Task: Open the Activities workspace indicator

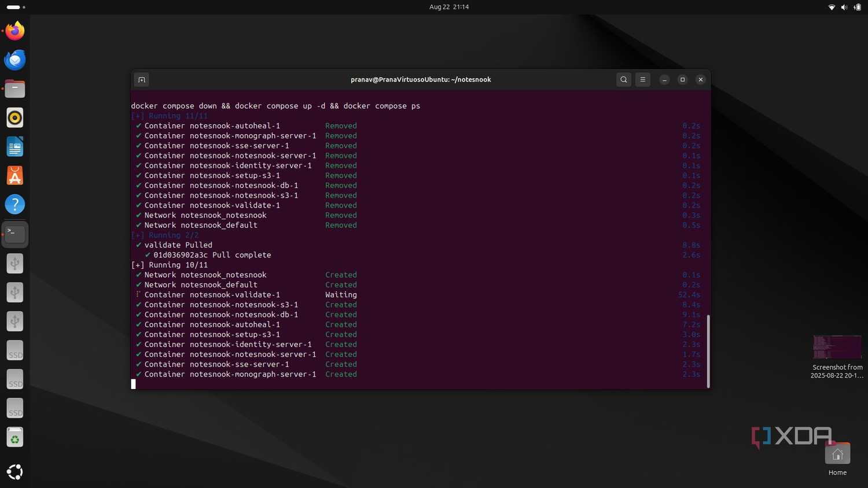Action: click(x=16, y=7)
